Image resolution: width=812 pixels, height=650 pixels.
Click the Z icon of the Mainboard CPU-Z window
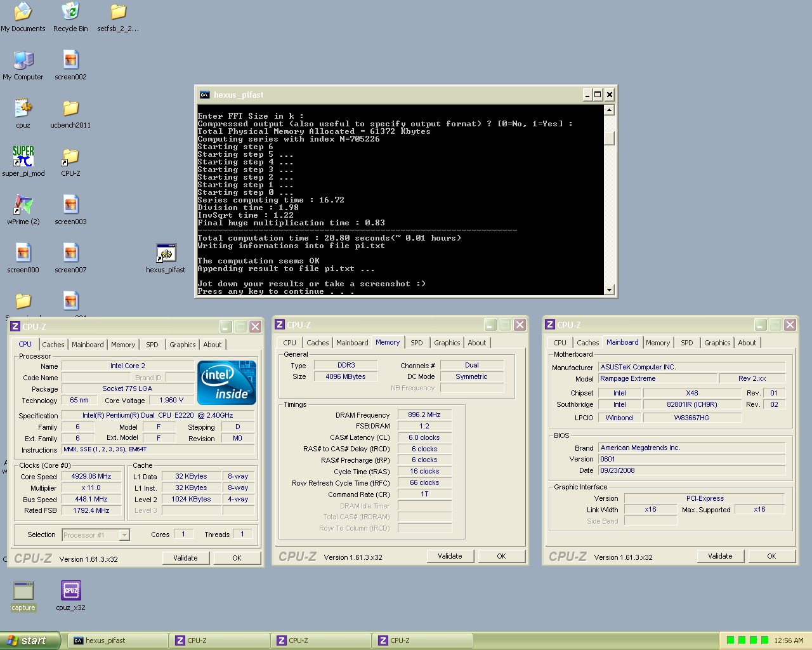(550, 325)
